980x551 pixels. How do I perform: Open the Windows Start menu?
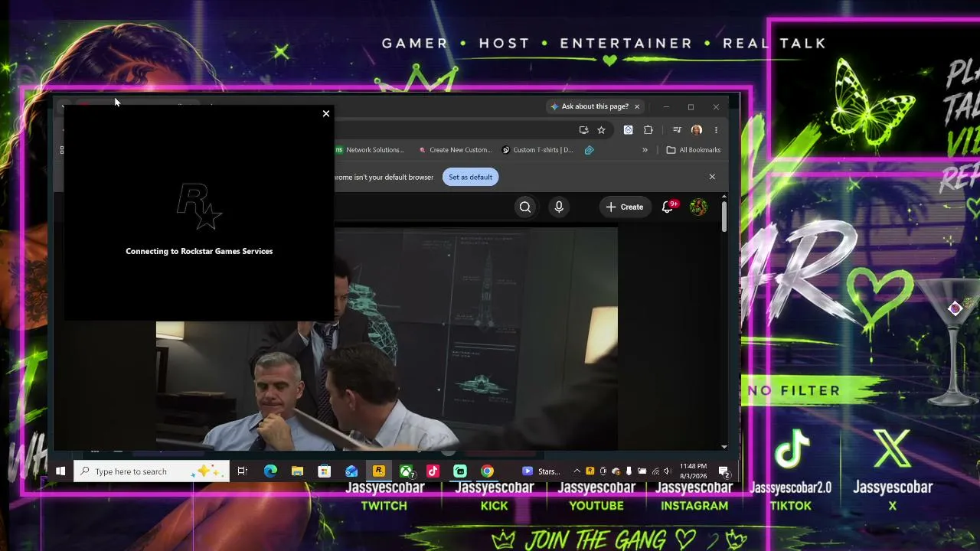pos(60,471)
